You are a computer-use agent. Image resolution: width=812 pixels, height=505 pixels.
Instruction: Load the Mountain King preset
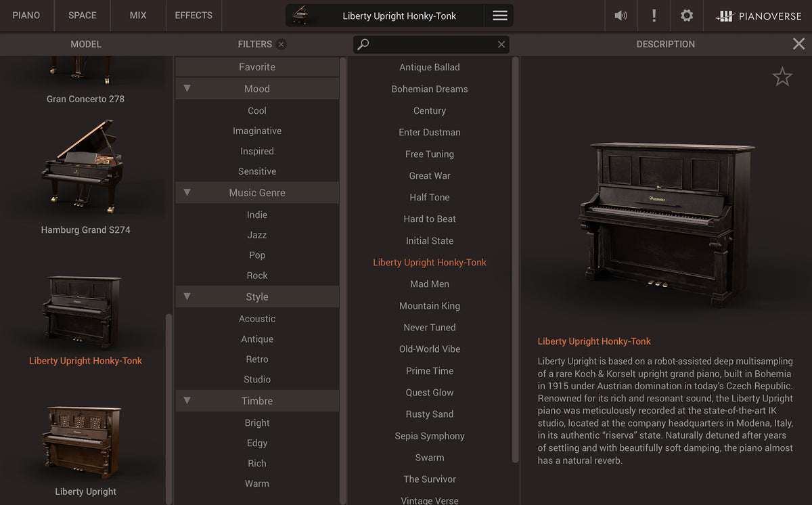(x=430, y=306)
